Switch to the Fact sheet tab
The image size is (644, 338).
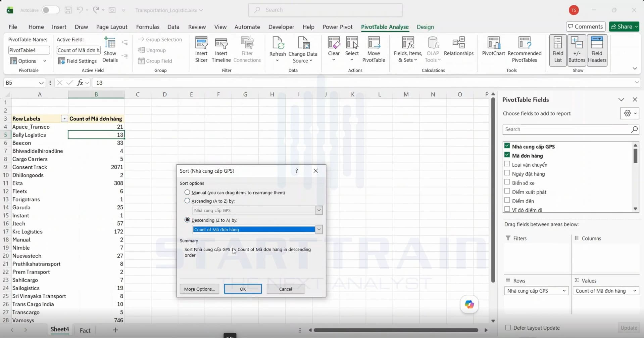pyautogui.click(x=85, y=330)
